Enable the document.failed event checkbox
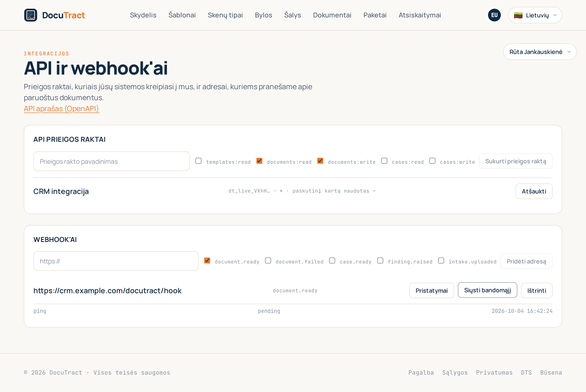 pyautogui.click(x=268, y=260)
